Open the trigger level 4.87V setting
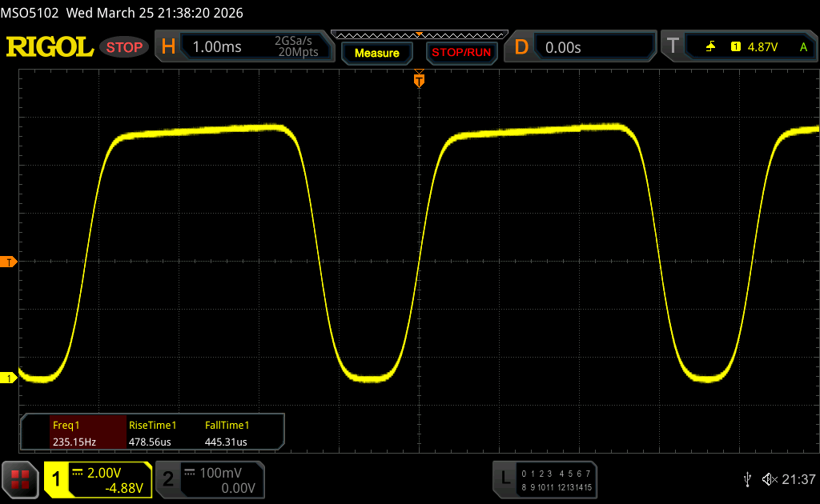 (762, 47)
